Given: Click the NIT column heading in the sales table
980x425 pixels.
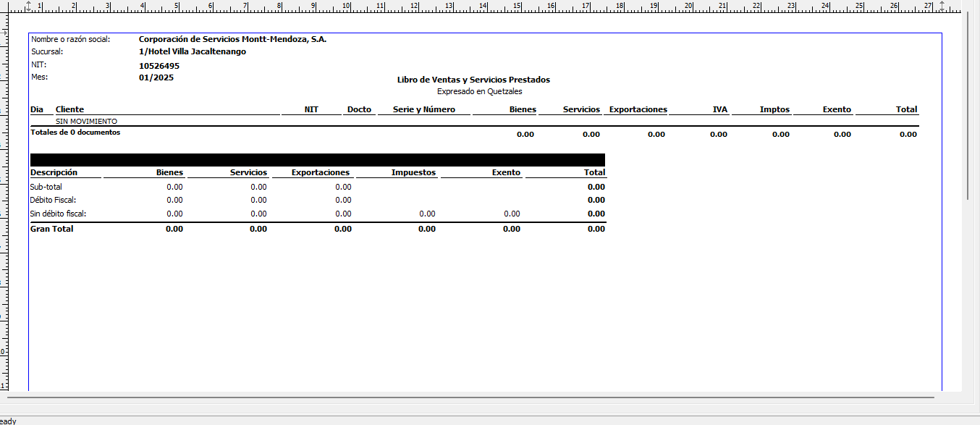Looking at the screenshot, I should pyautogui.click(x=311, y=109).
